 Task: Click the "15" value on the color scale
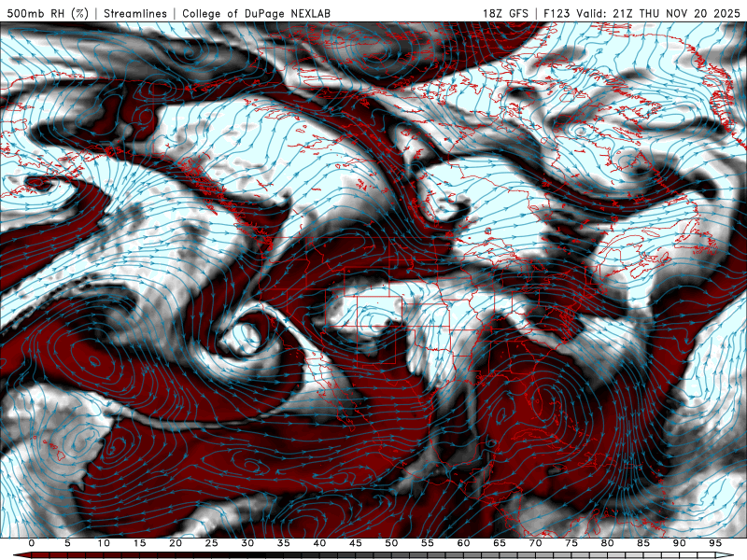click(139, 543)
